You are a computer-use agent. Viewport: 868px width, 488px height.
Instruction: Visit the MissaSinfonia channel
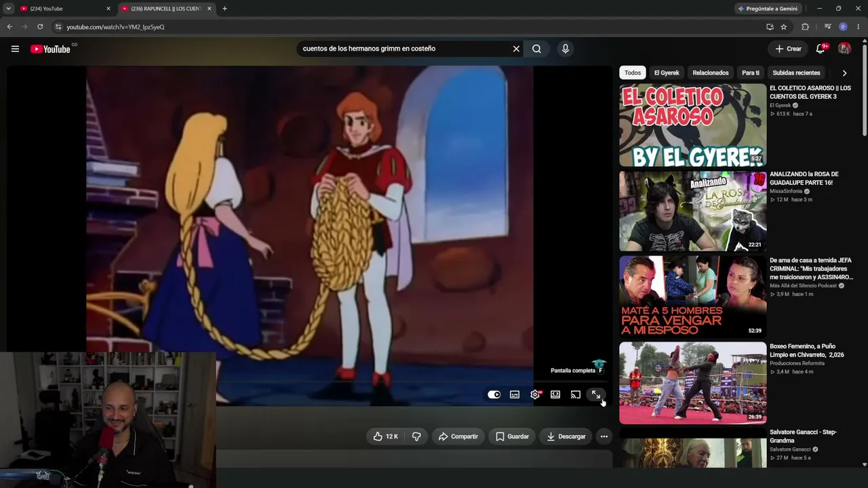(x=785, y=191)
